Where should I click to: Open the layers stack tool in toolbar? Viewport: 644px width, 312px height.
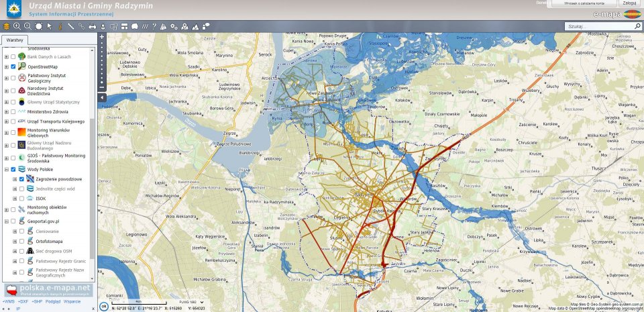click(7, 26)
